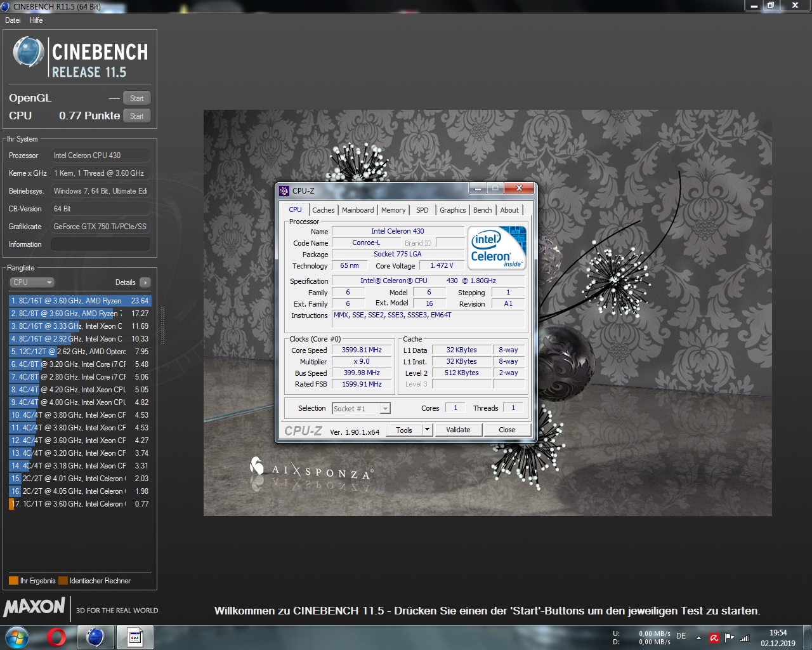The width and height of the screenshot is (812, 650).
Task: Select ranking row 14 Xeon 3.31
Action: tap(80, 466)
